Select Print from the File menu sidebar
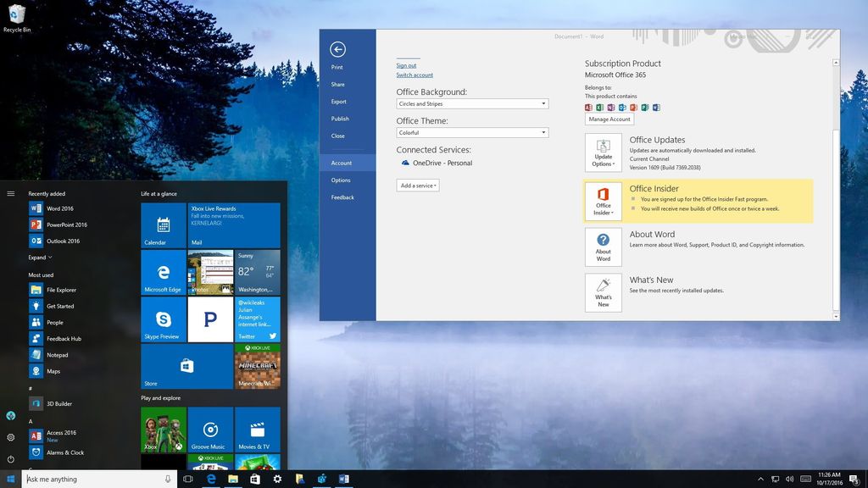Viewport: 868px width, 488px height. click(337, 66)
